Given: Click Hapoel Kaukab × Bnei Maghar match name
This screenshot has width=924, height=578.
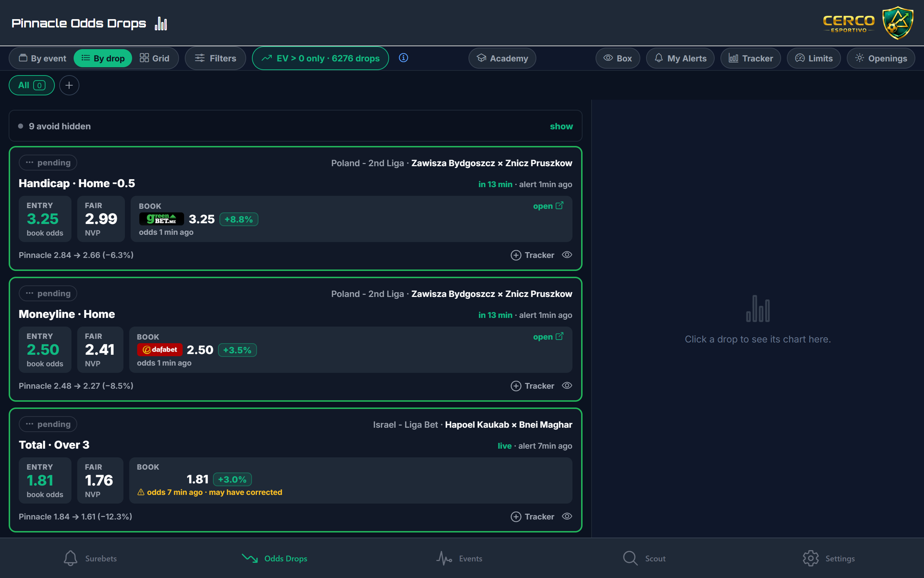Looking at the screenshot, I should (x=509, y=425).
